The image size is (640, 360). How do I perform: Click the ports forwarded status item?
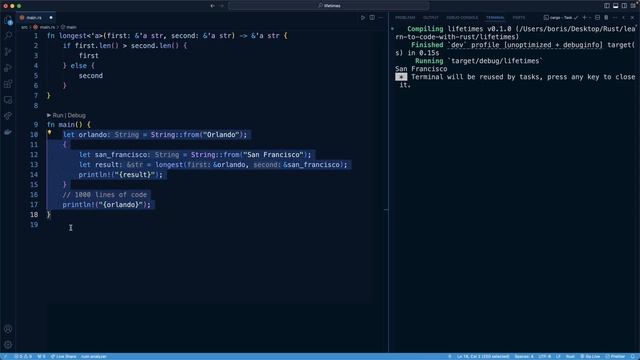coord(41,356)
